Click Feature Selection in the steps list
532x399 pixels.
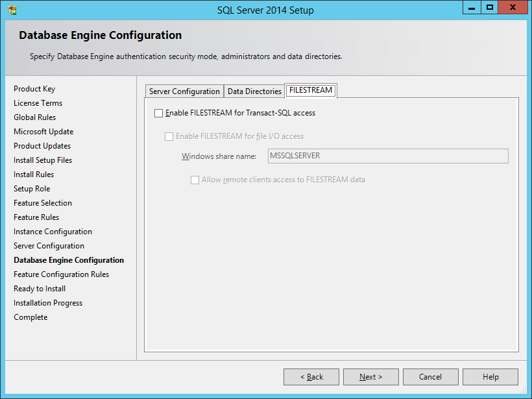(43, 203)
